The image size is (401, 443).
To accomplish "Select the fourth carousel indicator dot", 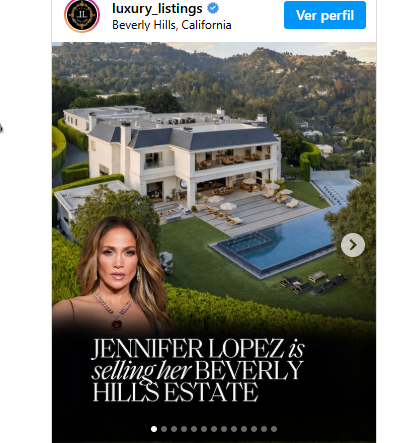I will coord(184,429).
